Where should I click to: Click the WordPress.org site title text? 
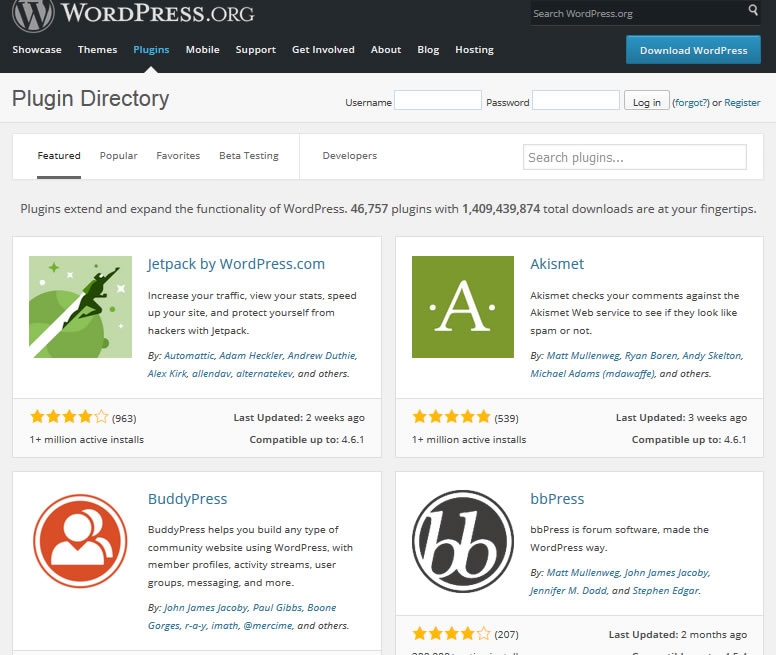(x=158, y=13)
